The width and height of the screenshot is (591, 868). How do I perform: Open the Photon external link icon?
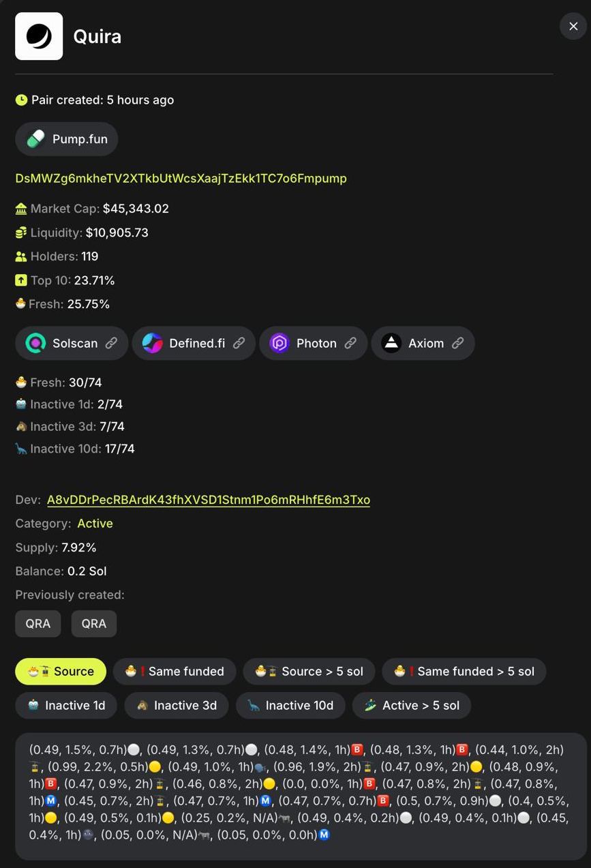350,343
